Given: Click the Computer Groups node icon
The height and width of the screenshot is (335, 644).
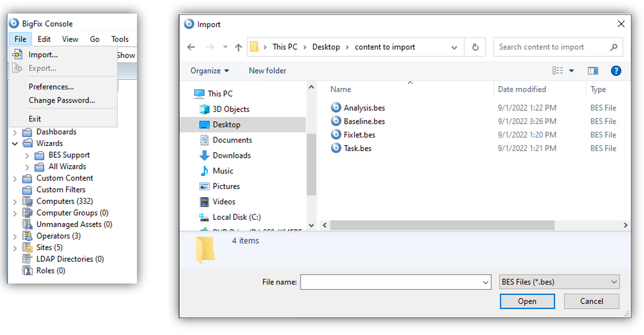Looking at the screenshot, I should 27,213.
